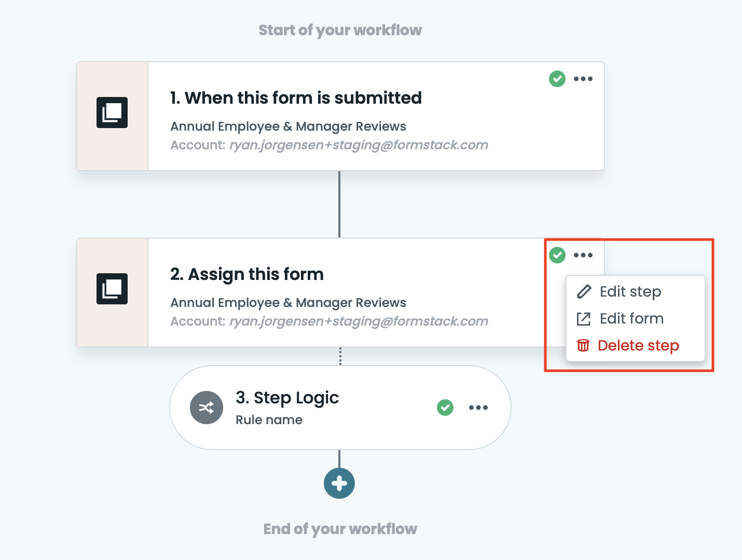This screenshot has width=742, height=560.
Task: Click the green checkmark on Step Logic
Action: click(445, 408)
